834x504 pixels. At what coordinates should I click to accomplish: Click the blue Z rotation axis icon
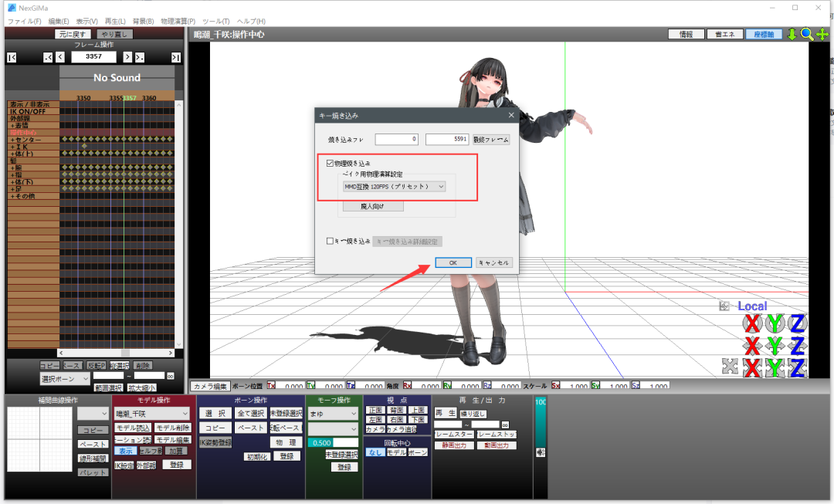(x=797, y=323)
